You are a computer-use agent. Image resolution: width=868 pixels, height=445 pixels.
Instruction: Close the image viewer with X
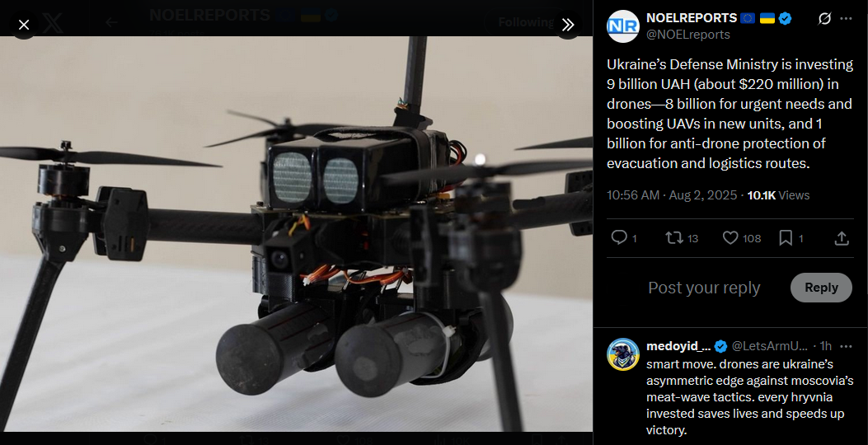24,25
